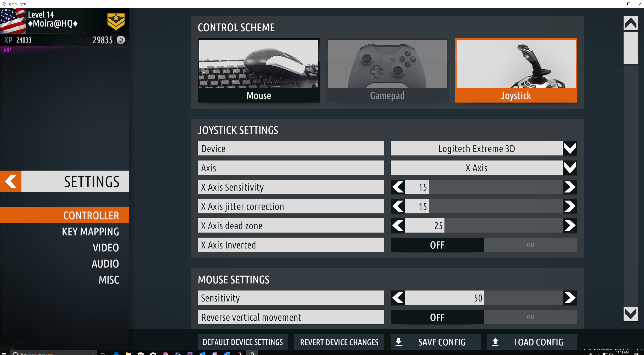This screenshot has width=644, height=355.
Task: Click the orange back arrow beside SETTINGS
Action: pos(11,181)
